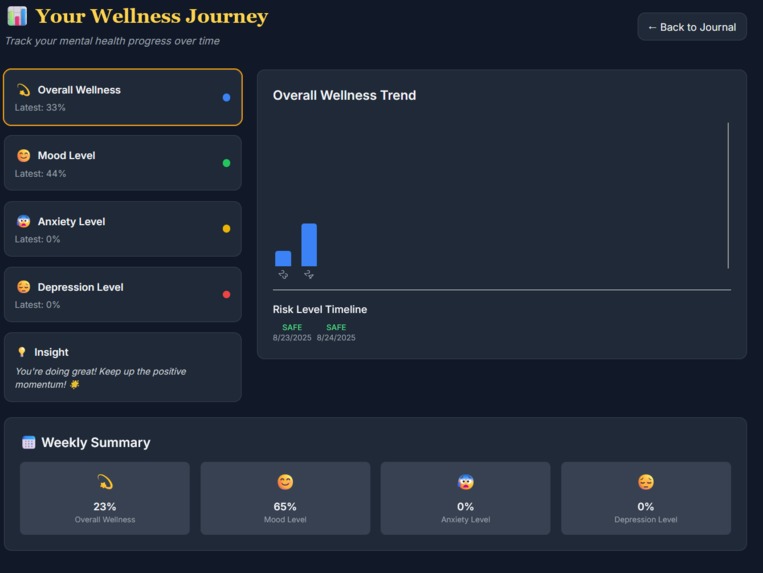Image resolution: width=763 pixels, height=573 pixels.
Task: Go back using the Back to Journal button
Action: pos(692,27)
